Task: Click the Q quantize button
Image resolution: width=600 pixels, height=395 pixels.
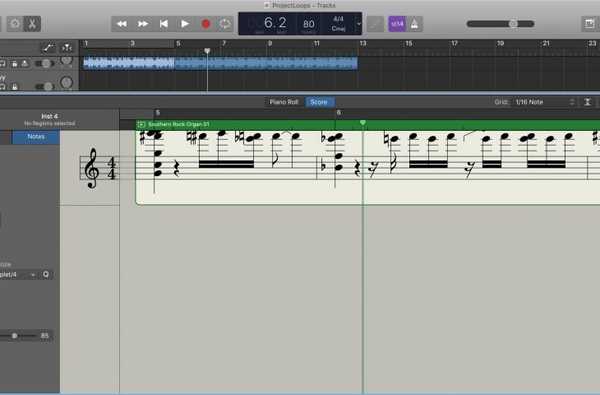Action: click(46, 274)
